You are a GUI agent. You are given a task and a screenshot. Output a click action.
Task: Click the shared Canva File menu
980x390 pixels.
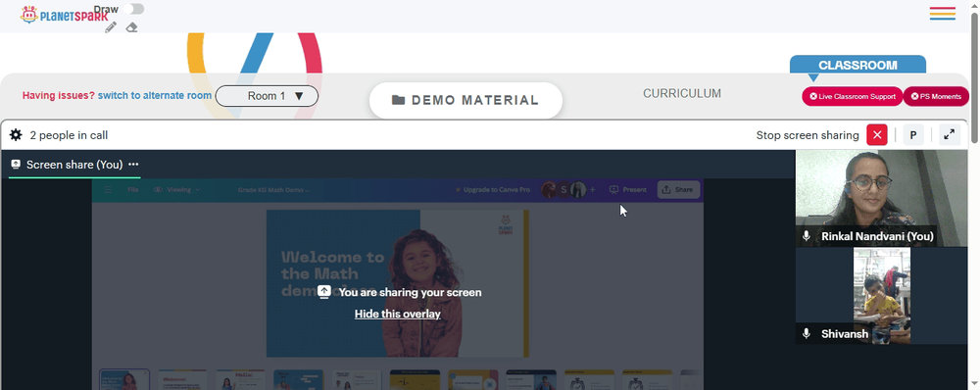[132, 189]
